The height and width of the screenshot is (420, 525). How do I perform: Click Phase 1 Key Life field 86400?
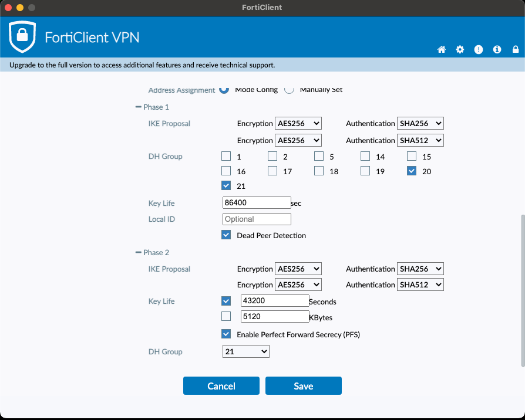(x=257, y=202)
